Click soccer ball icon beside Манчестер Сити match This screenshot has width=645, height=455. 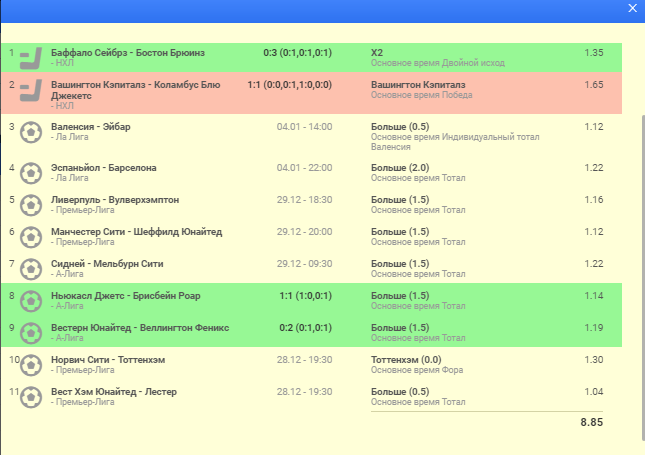[x=30, y=237]
